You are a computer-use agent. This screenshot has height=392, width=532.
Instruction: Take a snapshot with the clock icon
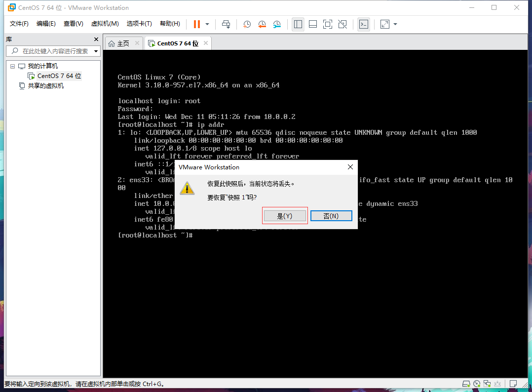(247, 24)
